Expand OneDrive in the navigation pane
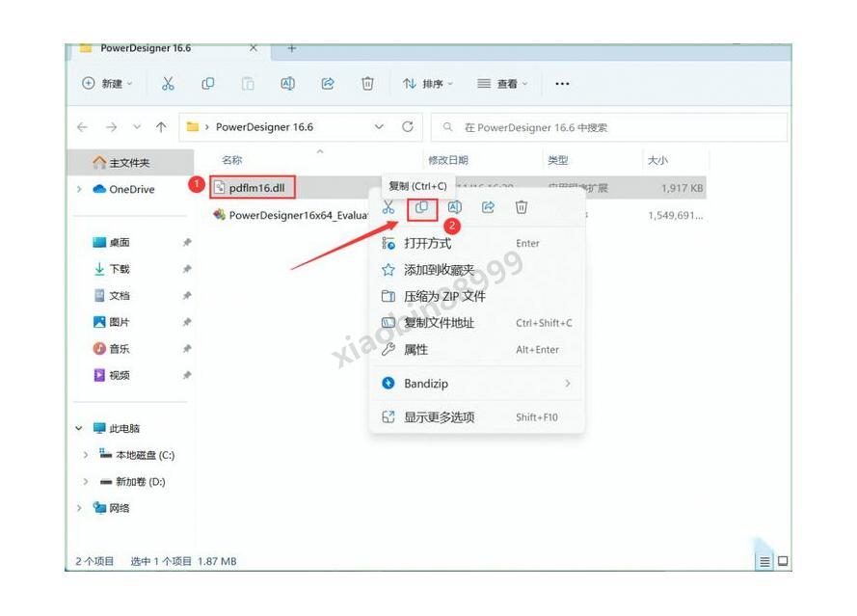The image size is (857, 616). click(x=80, y=189)
